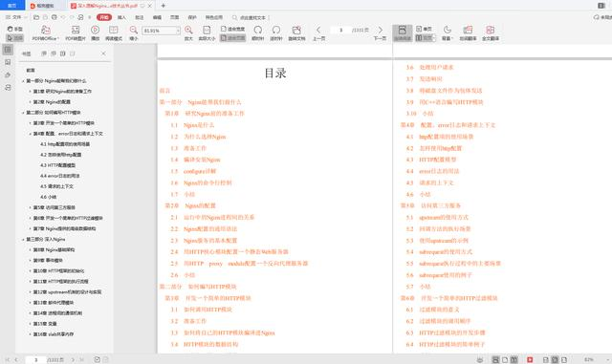Screen dimensions: 612x364
Task: Toggle 连续阅读 continuous reading mode
Action: (402, 33)
